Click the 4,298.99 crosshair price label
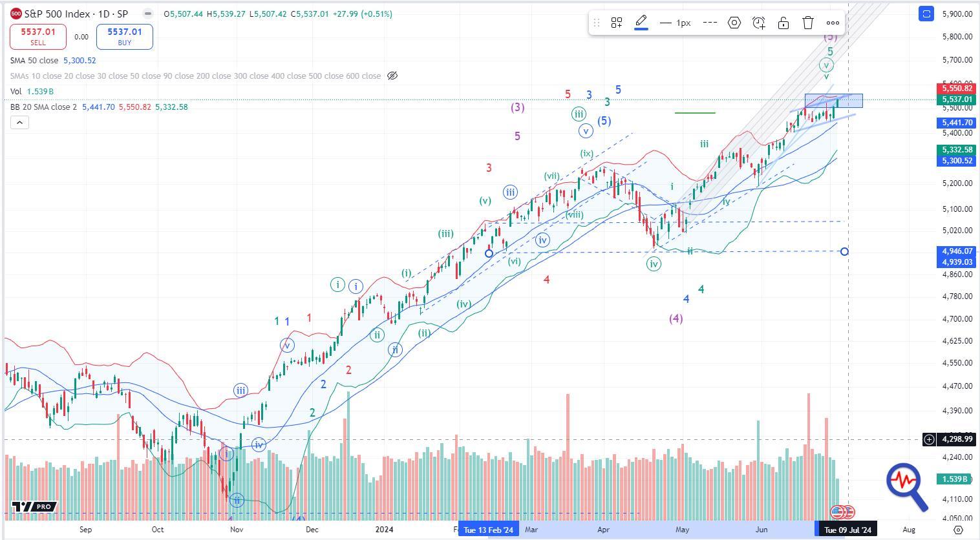The width and height of the screenshot is (980, 540). coord(957,439)
